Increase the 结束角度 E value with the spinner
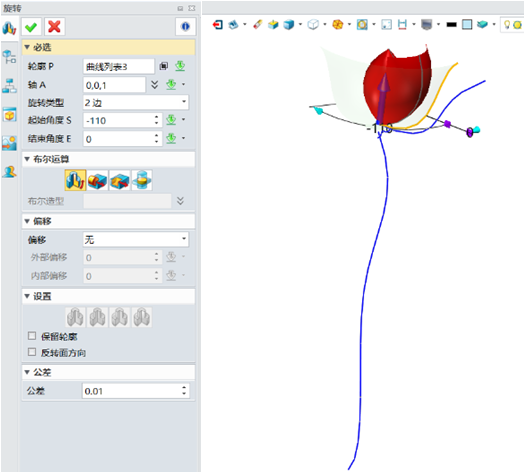Screen dimensions: 526x472 coord(157,136)
